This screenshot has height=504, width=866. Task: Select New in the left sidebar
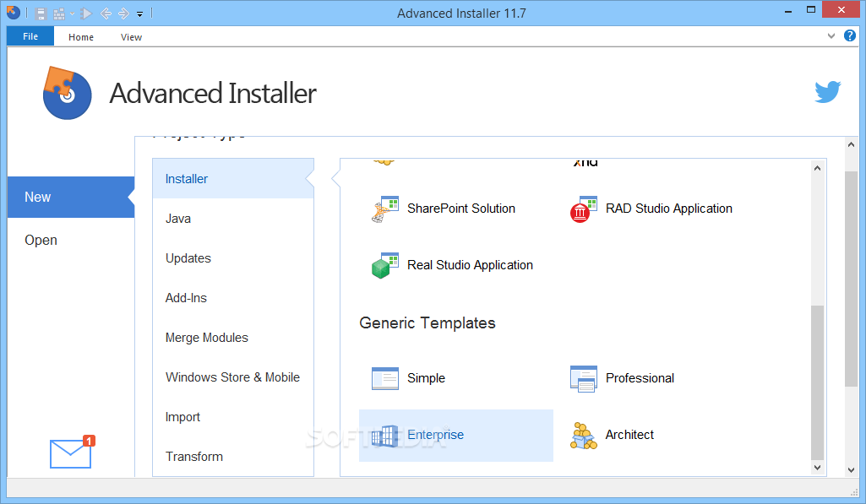click(71, 197)
